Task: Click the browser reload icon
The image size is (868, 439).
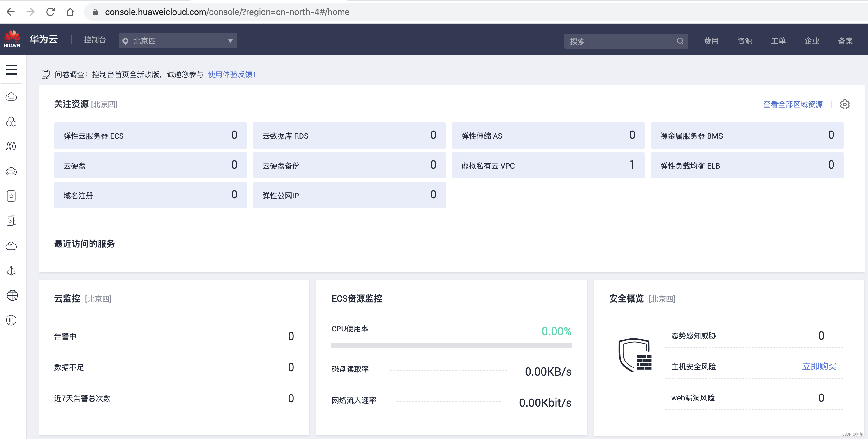Action: pos(51,12)
